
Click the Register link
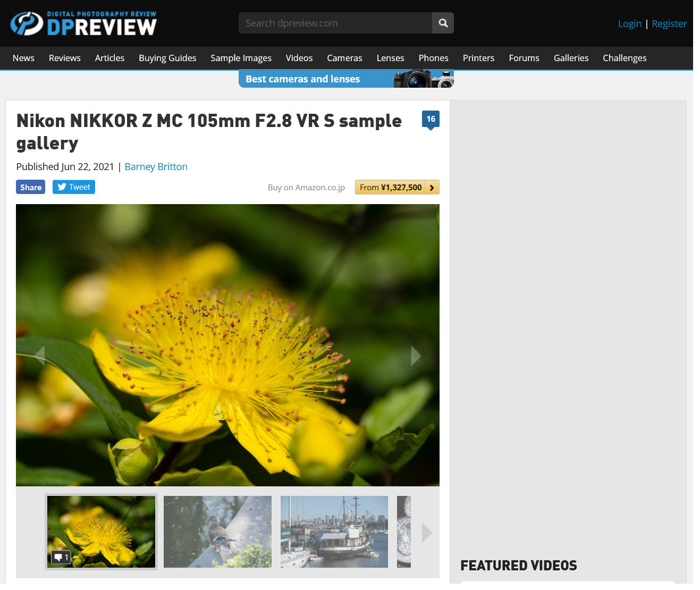point(669,24)
